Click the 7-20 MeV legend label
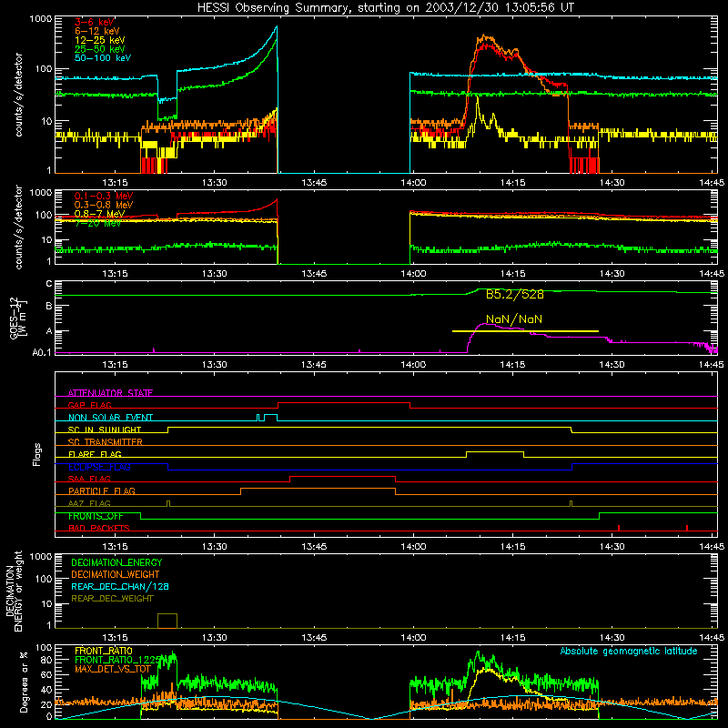Image resolution: width=728 pixels, height=728 pixels. 97,223
